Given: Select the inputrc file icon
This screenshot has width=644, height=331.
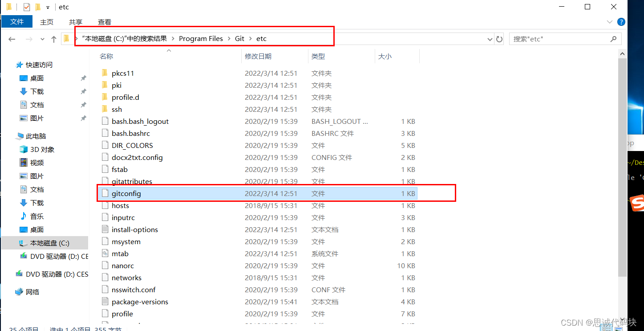Looking at the screenshot, I should [x=105, y=217].
